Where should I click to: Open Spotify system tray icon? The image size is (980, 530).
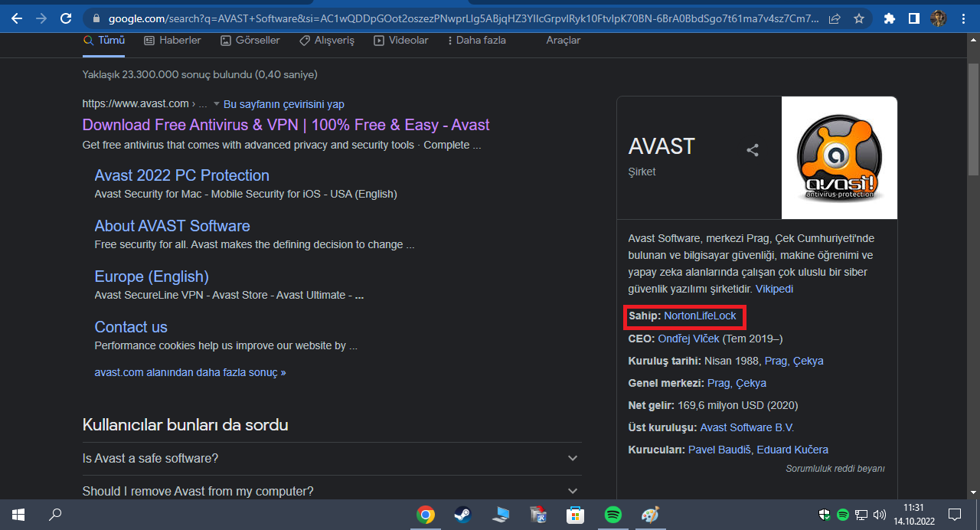pos(843,515)
